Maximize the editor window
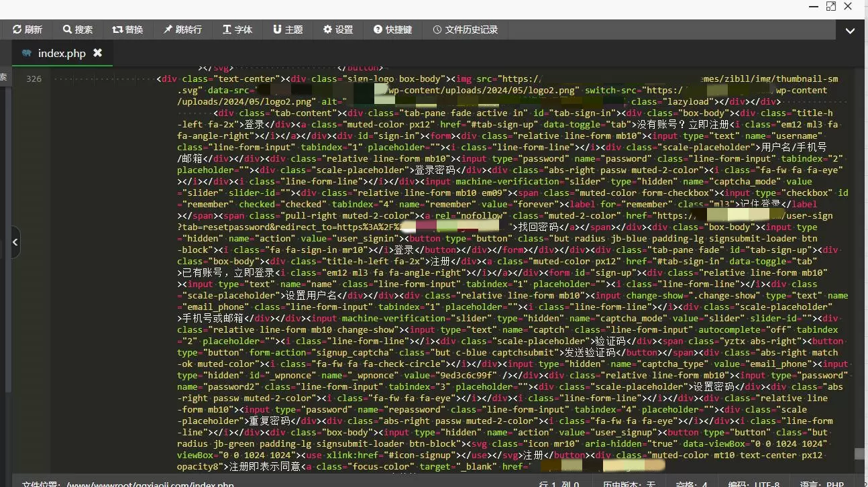Image resolution: width=868 pixels, height=487 pixels. (831, 6)
